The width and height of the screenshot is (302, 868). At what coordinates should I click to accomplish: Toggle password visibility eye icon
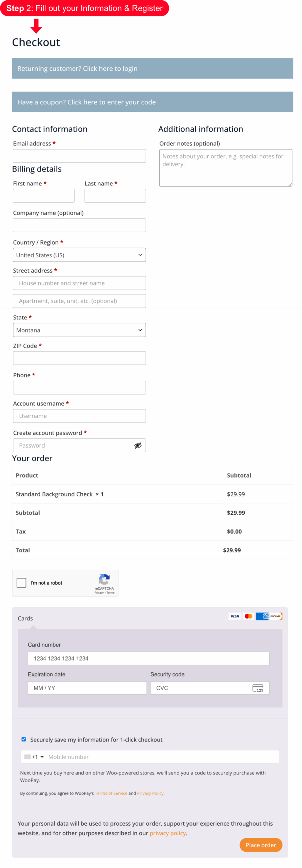click(x=138, y=445)
